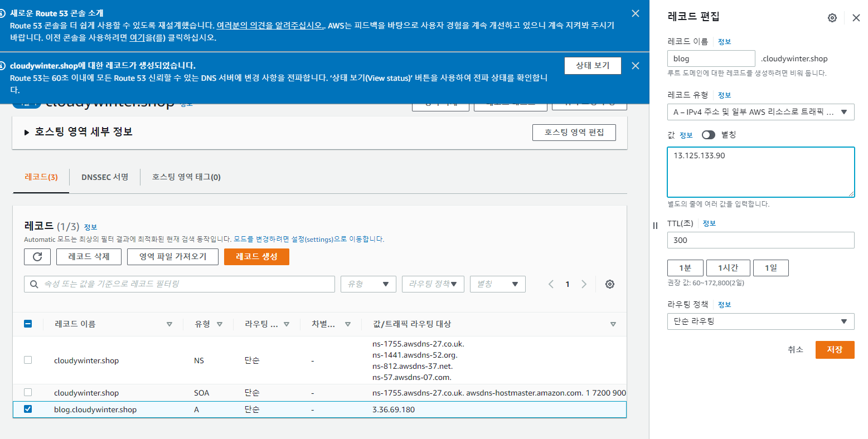Viewport: 868px width, 439px height.
Task: Select the 레코드(3) tab
Action: 41,177
